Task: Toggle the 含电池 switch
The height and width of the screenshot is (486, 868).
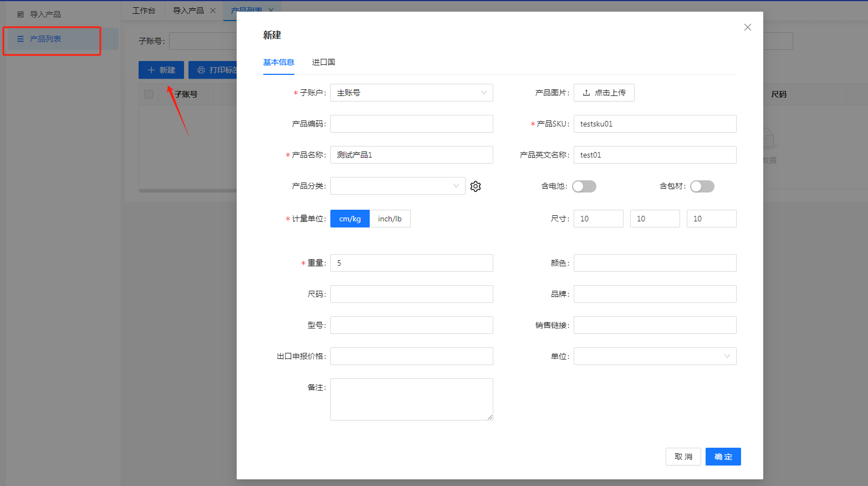Action: [584, 186]
